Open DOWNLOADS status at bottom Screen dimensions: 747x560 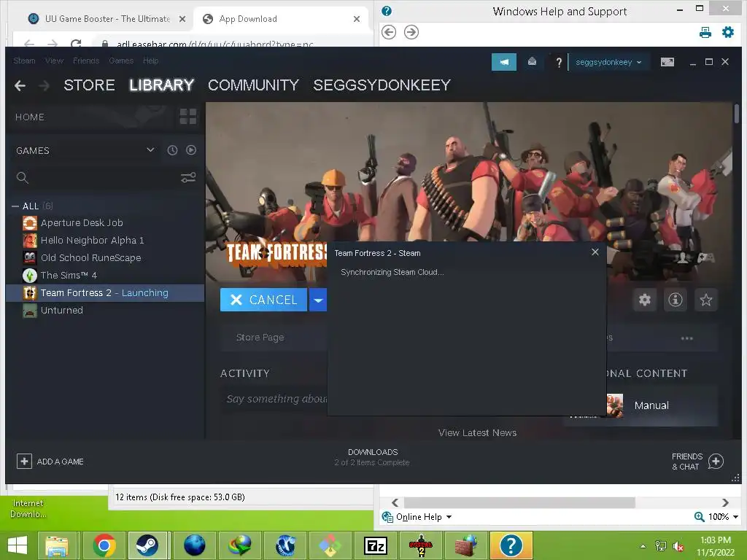pyautogui.click(x=372, y=457)
